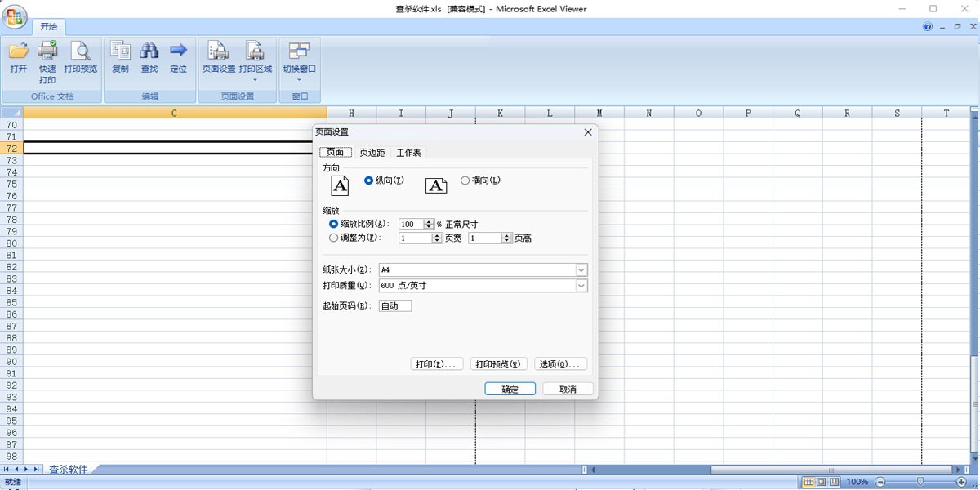The image size is (980, 490).
Task: Select column header G
Action: tap(175, 113)
